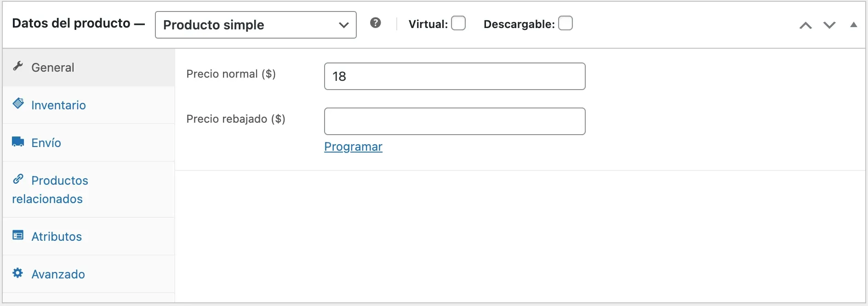The height and width of the screenshot is (306, 868).
Task: Collapse the Datos del producto panel
Action: pos(854,25)
